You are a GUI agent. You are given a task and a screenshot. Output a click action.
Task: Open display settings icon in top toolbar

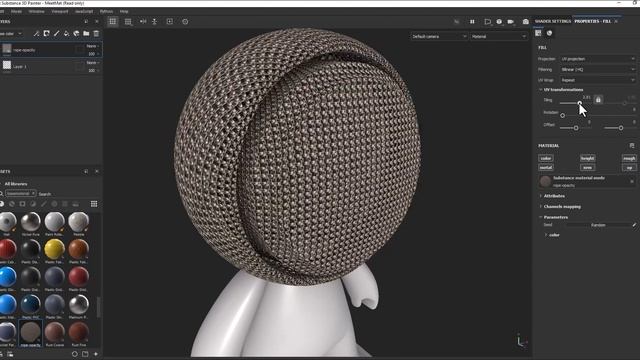tap(487, 22)
